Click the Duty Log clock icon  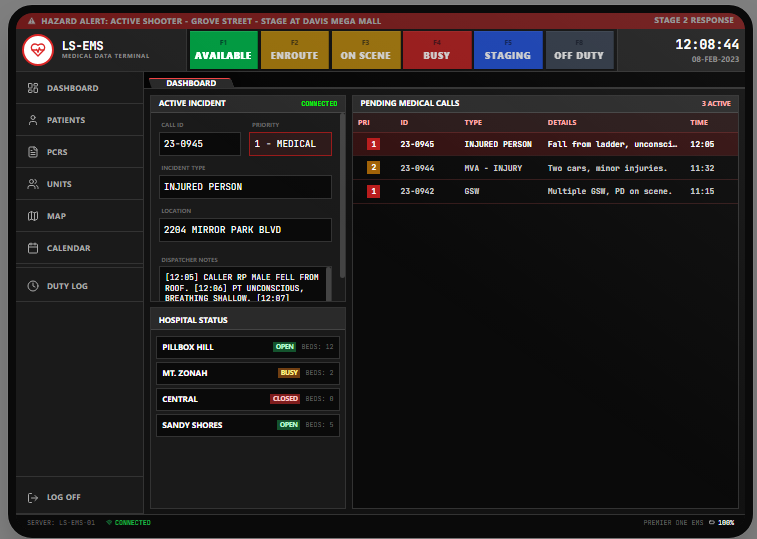pos(33,286)
